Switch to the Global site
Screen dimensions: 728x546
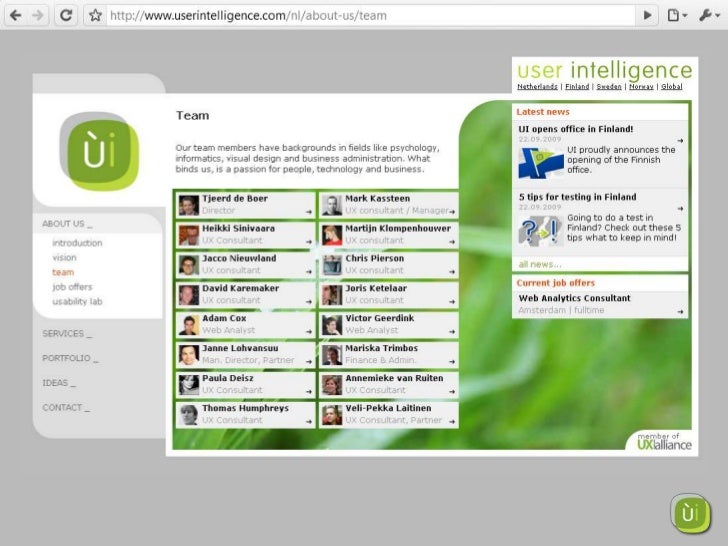coord(672,86)
